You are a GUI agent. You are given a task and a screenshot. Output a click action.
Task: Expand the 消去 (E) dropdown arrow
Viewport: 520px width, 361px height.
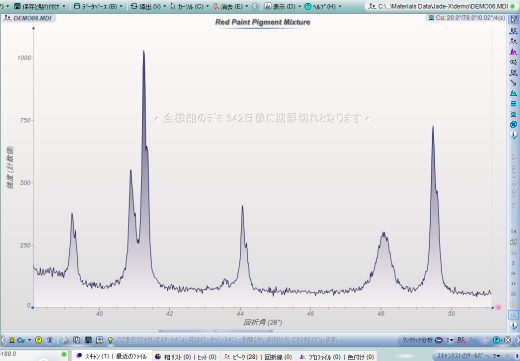(247, 6)
